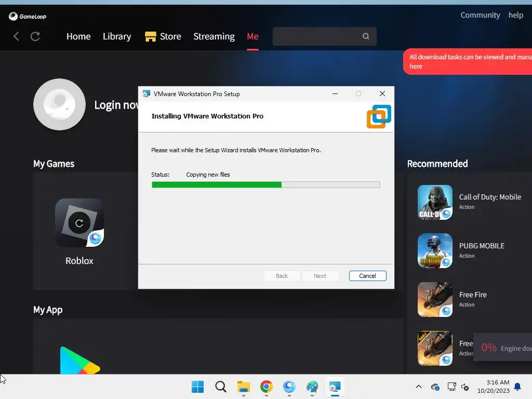Switch to the Streaming tab
532x399 pixels.
click(x=214, y=36)
